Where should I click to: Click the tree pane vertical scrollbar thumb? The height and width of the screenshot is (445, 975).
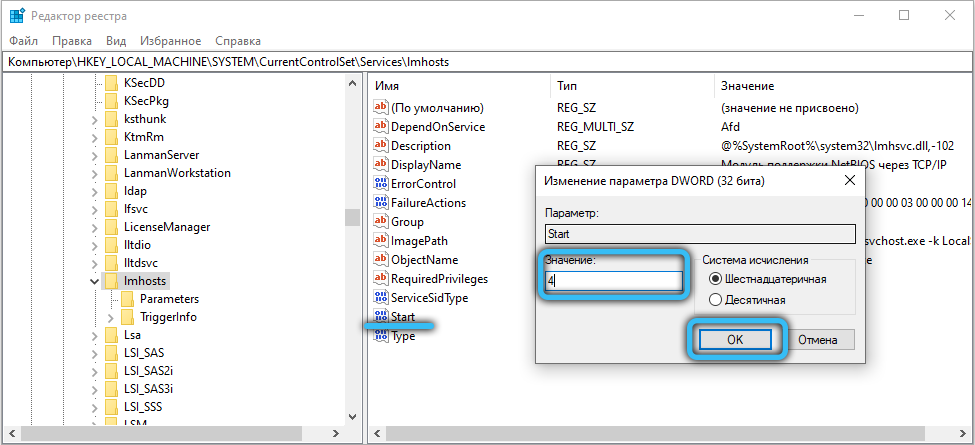tap(351, 218)
